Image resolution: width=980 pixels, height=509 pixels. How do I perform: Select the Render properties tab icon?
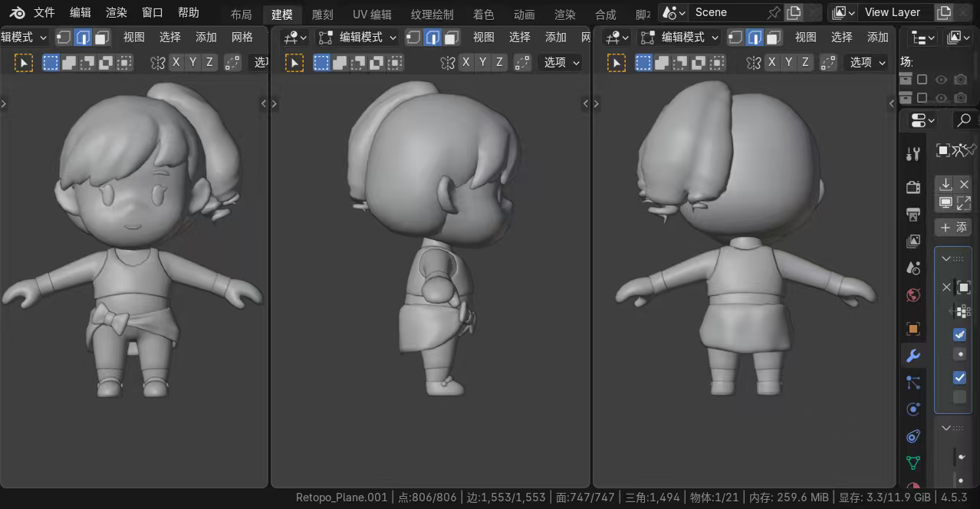[913, 187]
